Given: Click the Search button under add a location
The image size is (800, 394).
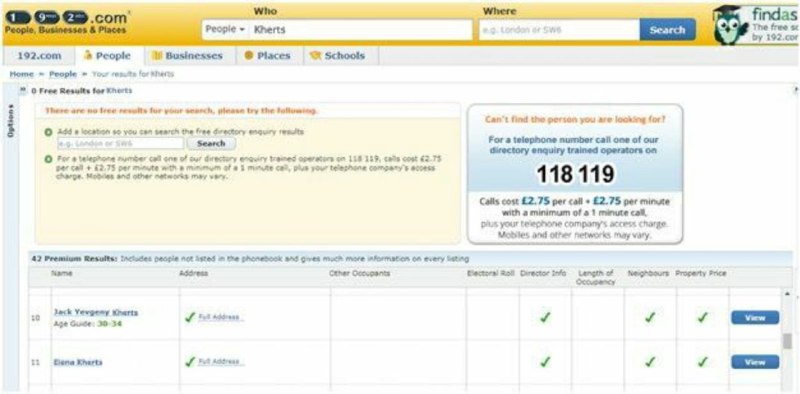Looking at the screenshot, I should [x=211, y=143].
